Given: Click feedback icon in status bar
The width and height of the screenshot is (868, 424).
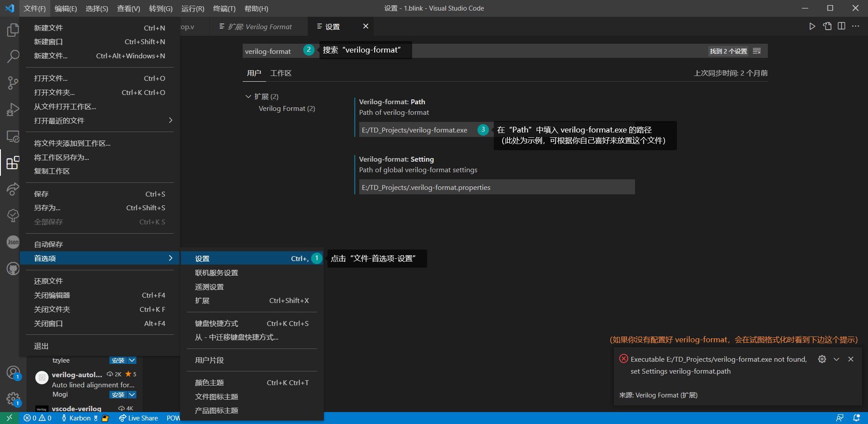Looking at the screenshot, I should [x=840, y=418].
